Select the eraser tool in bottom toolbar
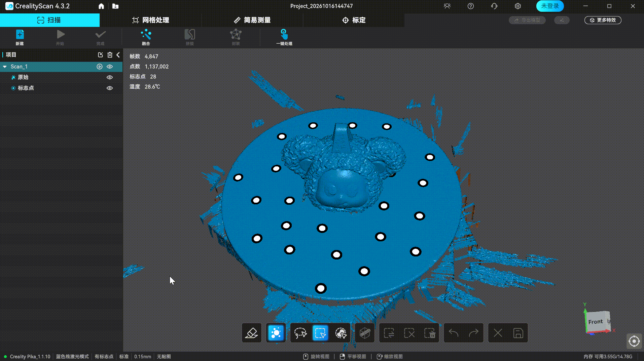 coord(251,333)
